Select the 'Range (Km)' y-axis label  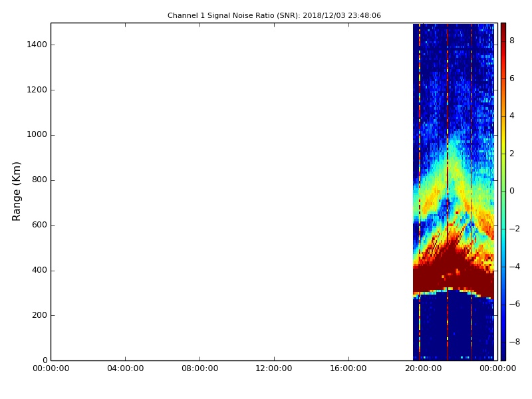(x=16, y=192)
